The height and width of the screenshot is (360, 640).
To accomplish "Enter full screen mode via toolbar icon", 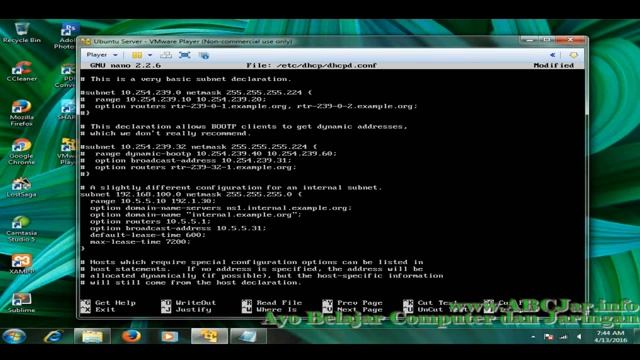I will [x=184, y=55].
